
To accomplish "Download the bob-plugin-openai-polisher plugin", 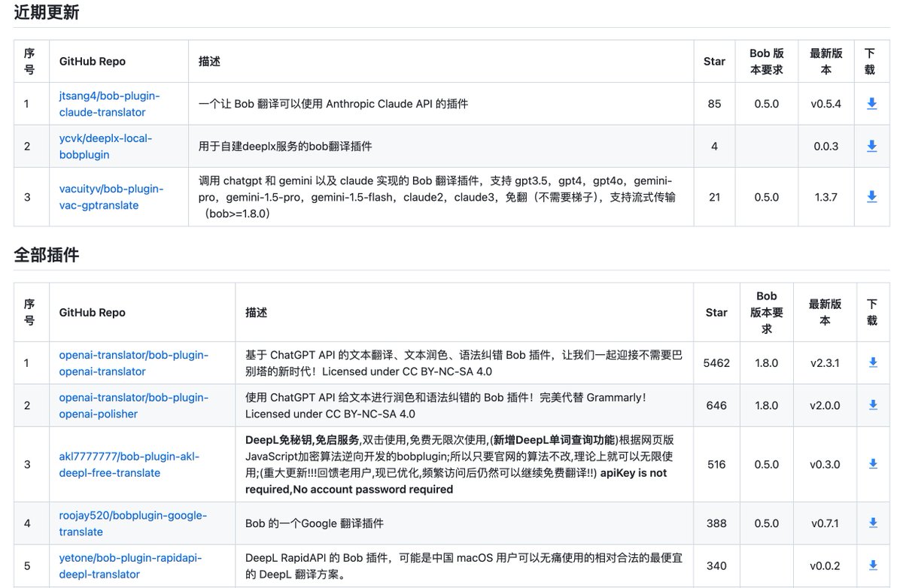I will pos(873,405).
